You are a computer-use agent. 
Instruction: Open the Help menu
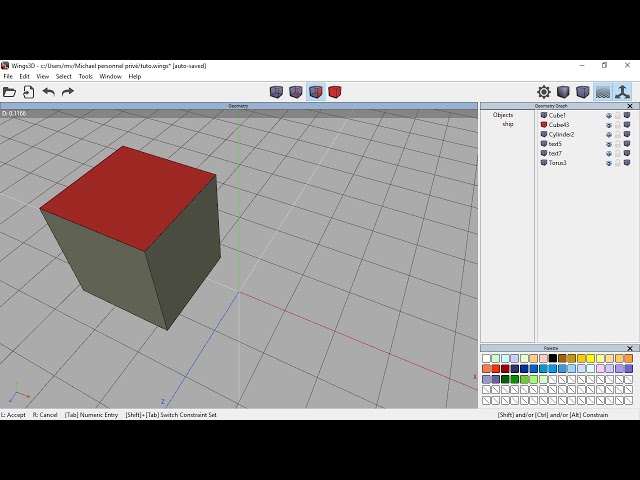click(x=135, y=76)
